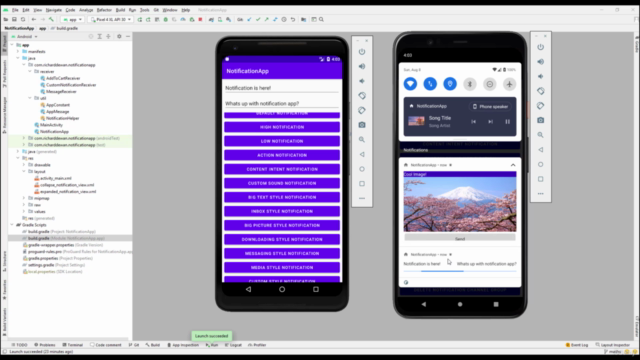Click Take Screenshot camera on left emulator
Viewport: 640px width, 360px height.
362,125
